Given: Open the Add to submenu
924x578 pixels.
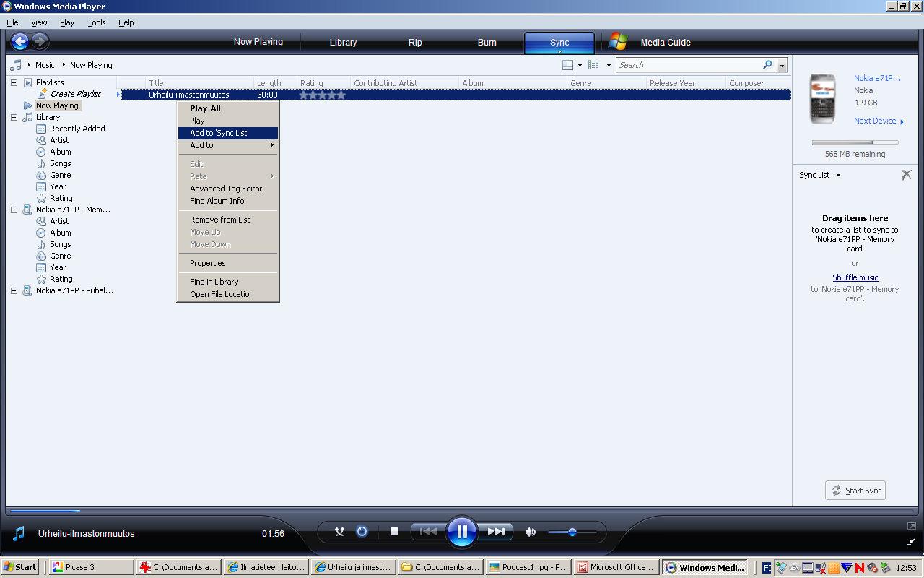Looking at the screenshot, I should coord(228,145).
